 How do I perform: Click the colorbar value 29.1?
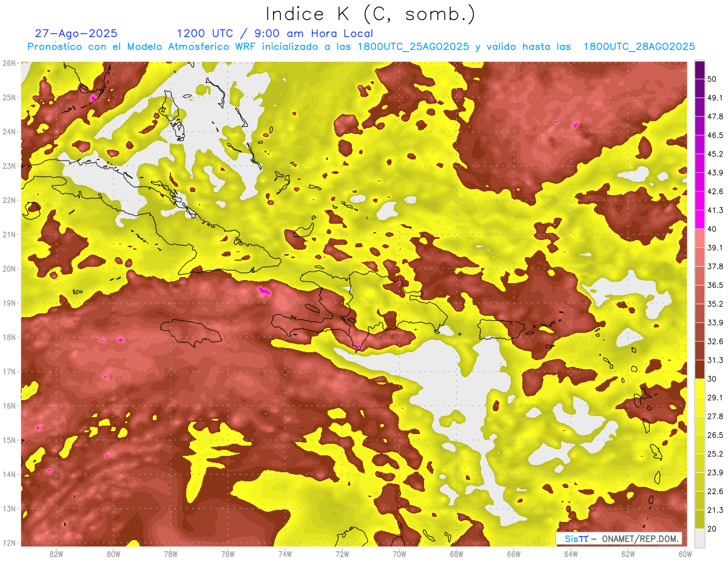(x=715, y=398)
